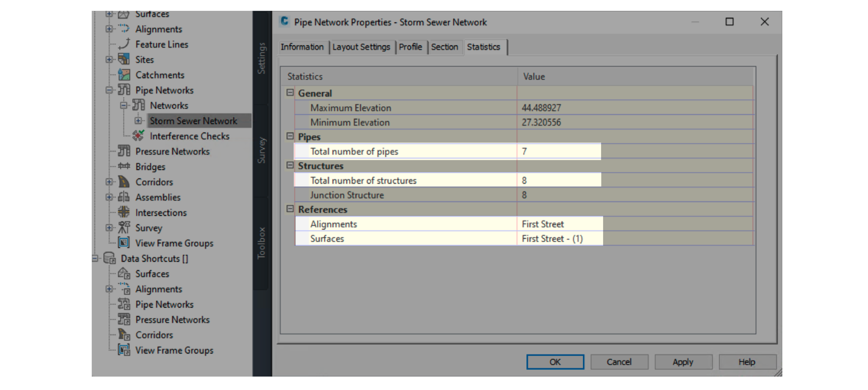This screenshot has height=390, width=868.
Task: Click the Feature Lines icon
Action: (124, 44)
